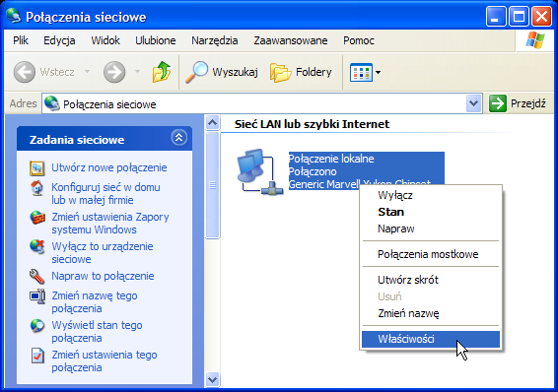Click the Windows flag logo

[x=535, y=40]
